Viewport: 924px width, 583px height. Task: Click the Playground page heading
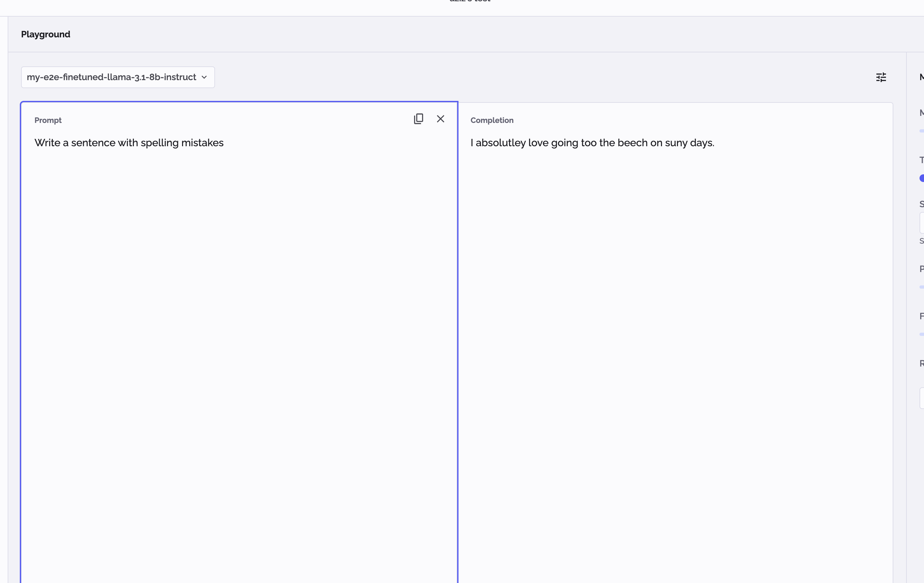pos(45,34)
